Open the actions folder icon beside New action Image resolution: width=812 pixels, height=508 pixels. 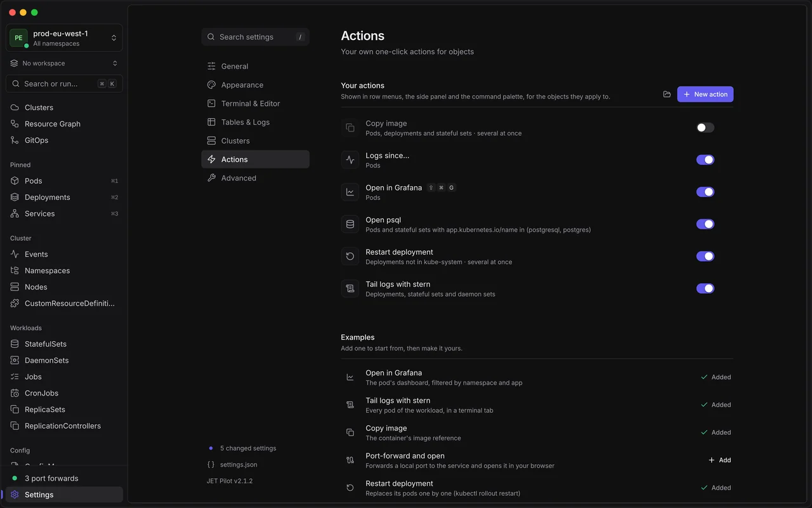coord(667,94)
